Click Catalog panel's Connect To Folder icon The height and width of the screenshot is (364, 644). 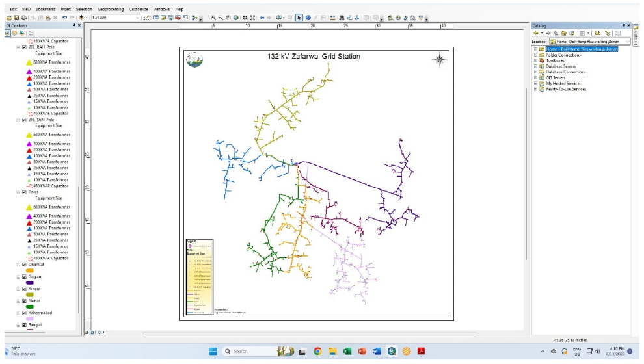tap(597, 32)
